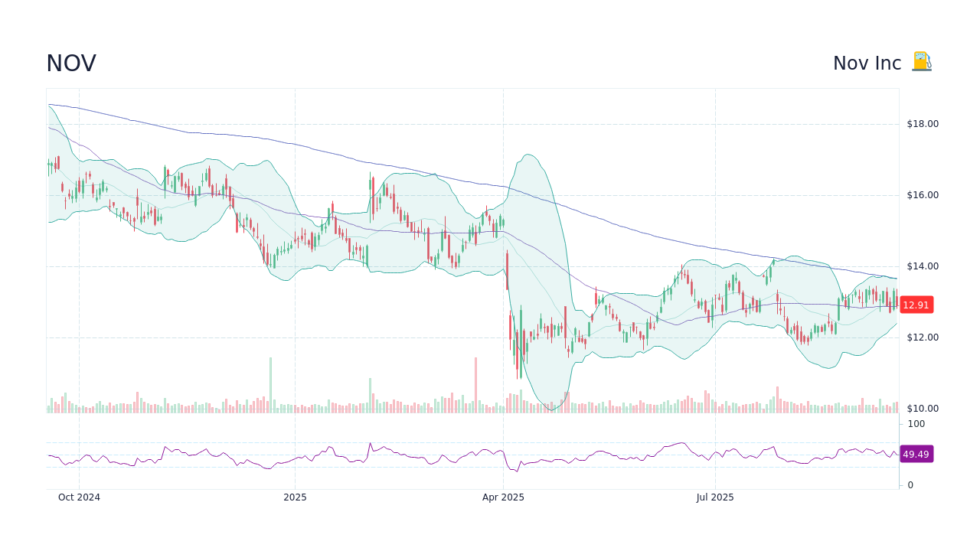This screenshot has width=980, height=551.
Task: Click the 2025 date axis label
Action: [295, 497]
